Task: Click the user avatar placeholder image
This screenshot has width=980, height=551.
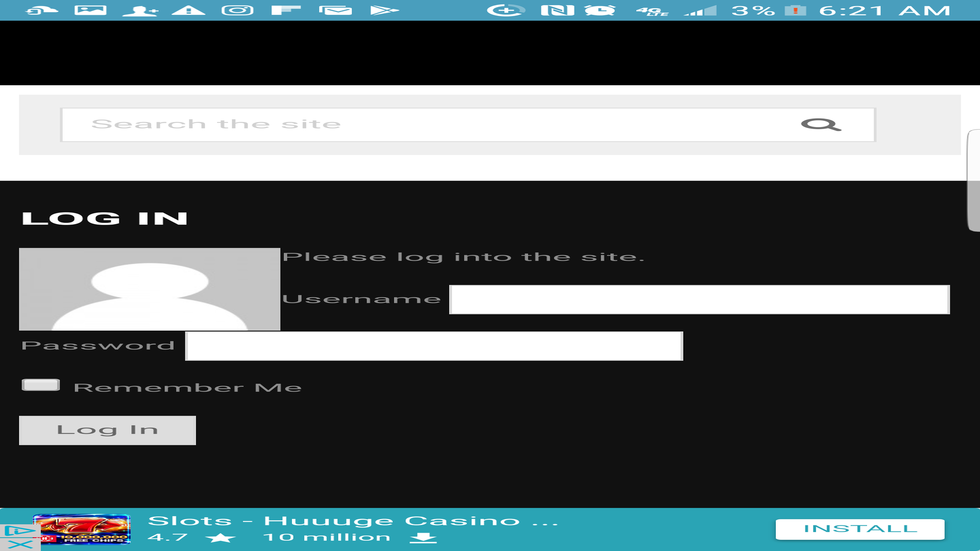Action: click(150, 289)
